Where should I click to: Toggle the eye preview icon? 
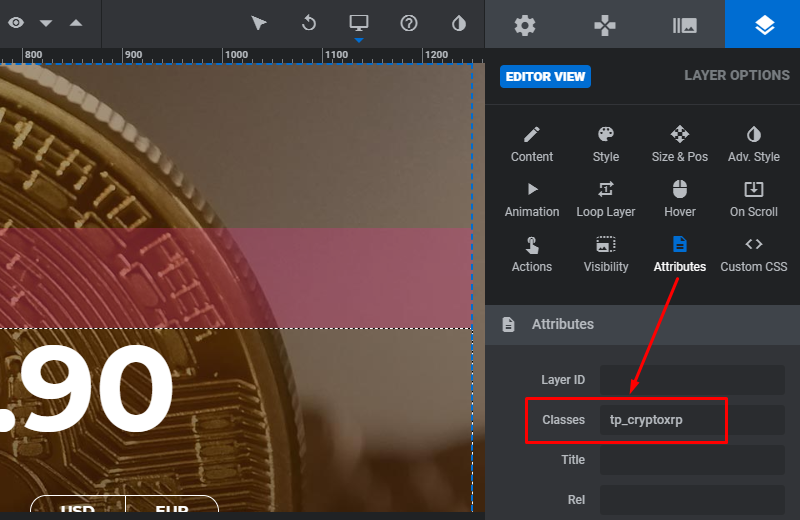coord(16,23)
